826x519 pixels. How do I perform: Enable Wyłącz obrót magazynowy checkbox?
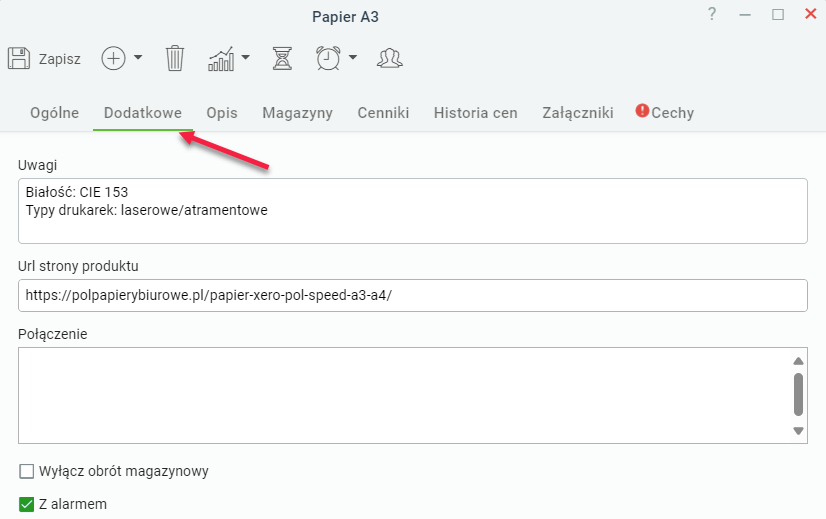click(26, 471)
